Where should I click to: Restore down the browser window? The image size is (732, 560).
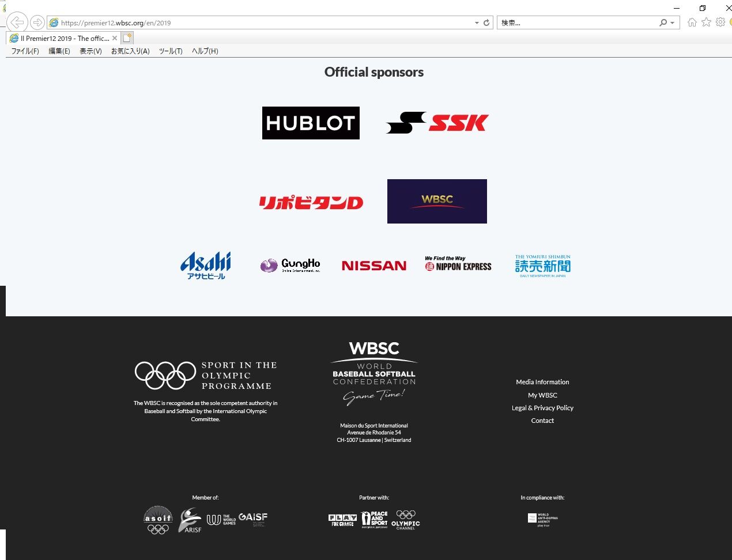click(x=703, y=8)
